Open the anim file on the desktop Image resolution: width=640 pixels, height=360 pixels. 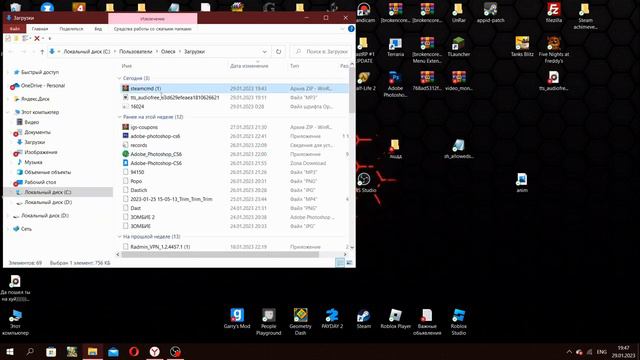click(522, 182)
